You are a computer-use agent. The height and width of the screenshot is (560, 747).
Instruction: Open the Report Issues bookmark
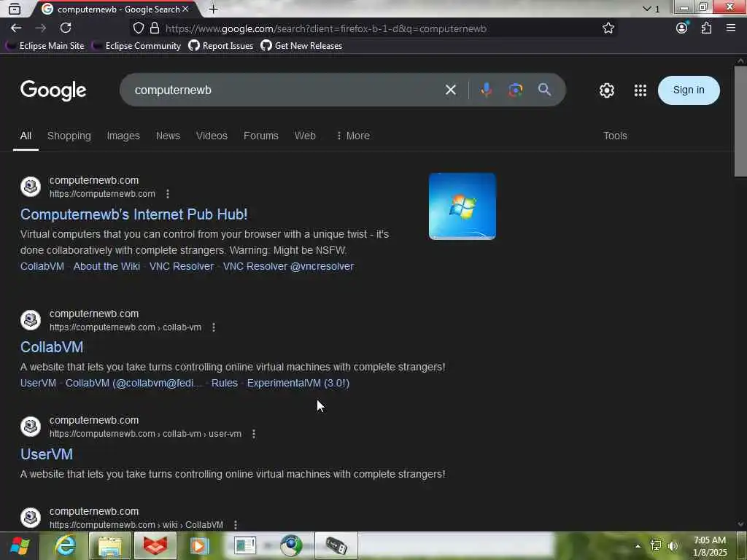pos(220,46)
